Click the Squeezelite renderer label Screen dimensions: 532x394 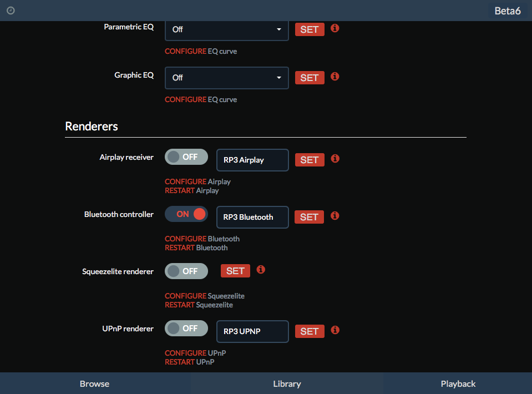(x=118, y=271)
